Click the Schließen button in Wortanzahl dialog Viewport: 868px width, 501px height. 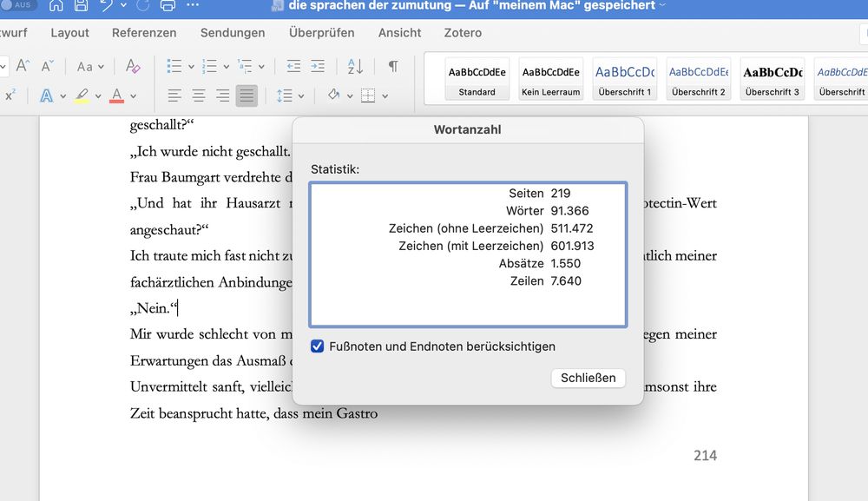click(x=588, y=378)
